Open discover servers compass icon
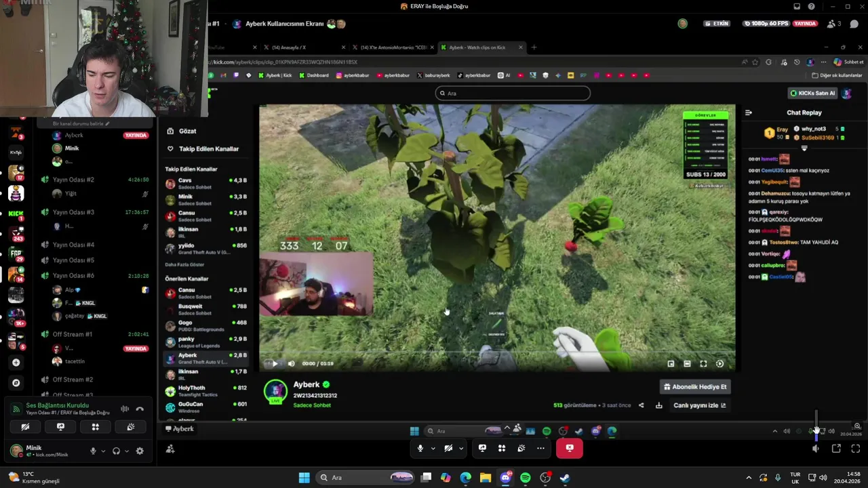 16,383
